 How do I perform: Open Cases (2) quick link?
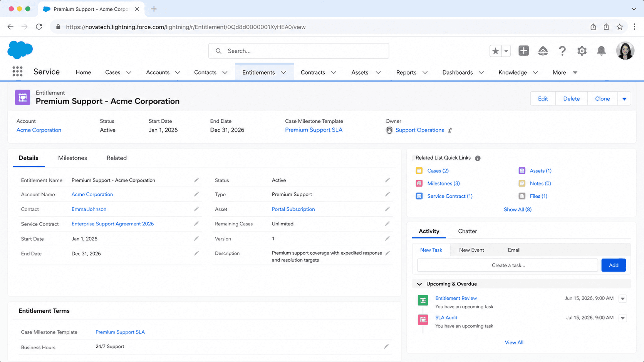pyautogui.click(x=438, y=171)
